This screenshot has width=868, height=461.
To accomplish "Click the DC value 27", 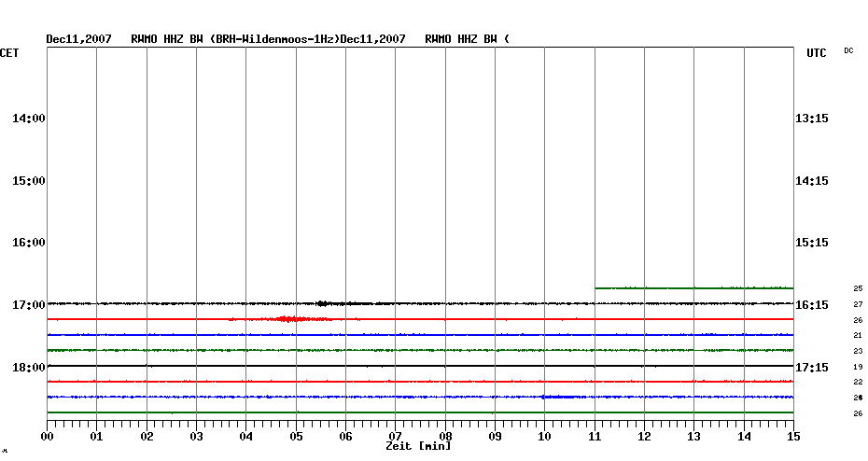I will coord(858,304).
